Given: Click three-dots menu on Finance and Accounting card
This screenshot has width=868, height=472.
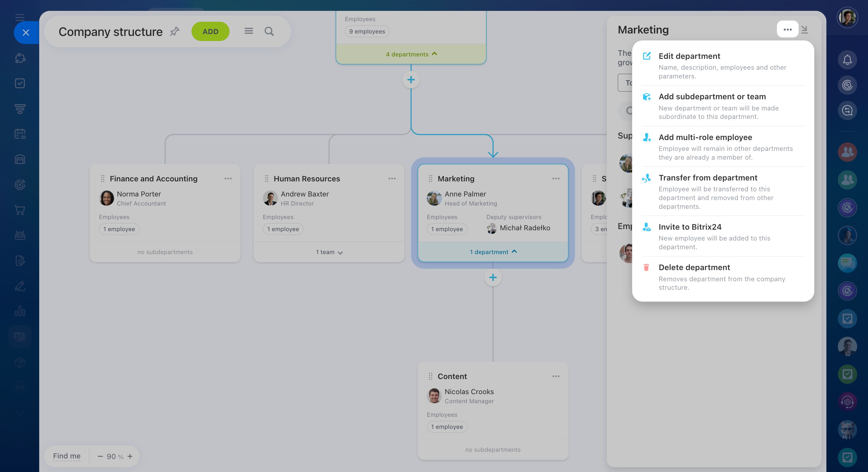Looking at the screenshot, I should [x=228, y=178].
